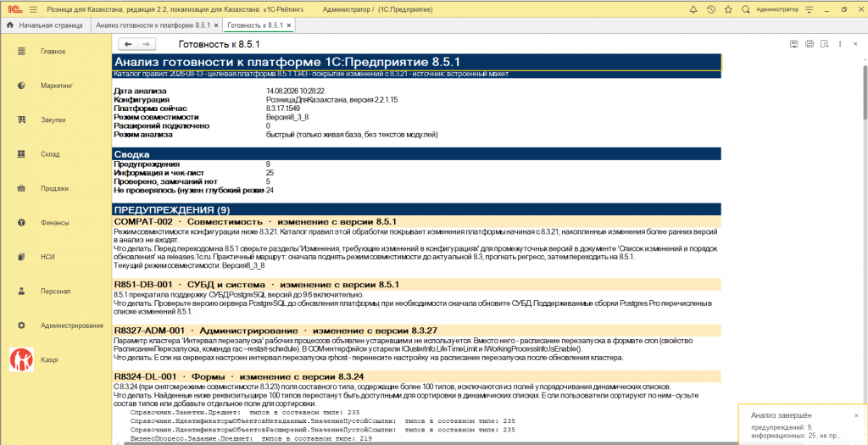Open the Закупки section
This screenshot has width=868, height=445.
(x=55, y=120)
